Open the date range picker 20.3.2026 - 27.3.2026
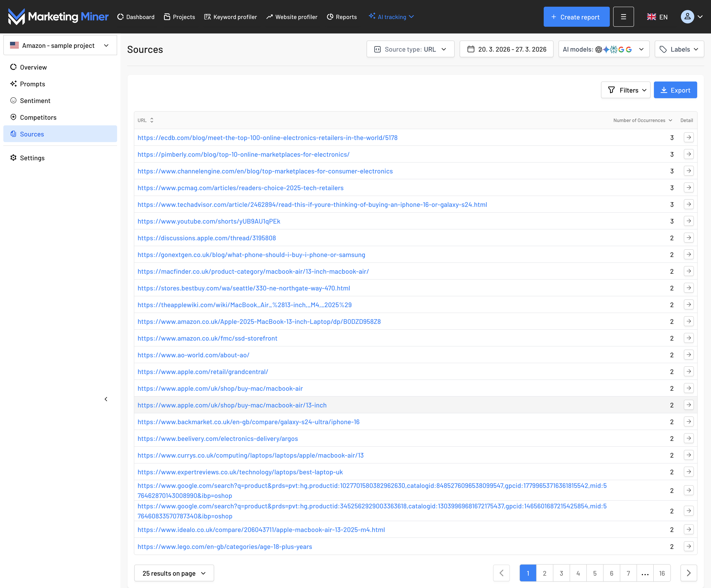The height and width of the screenshot is (588, 711). coord(506,49)
